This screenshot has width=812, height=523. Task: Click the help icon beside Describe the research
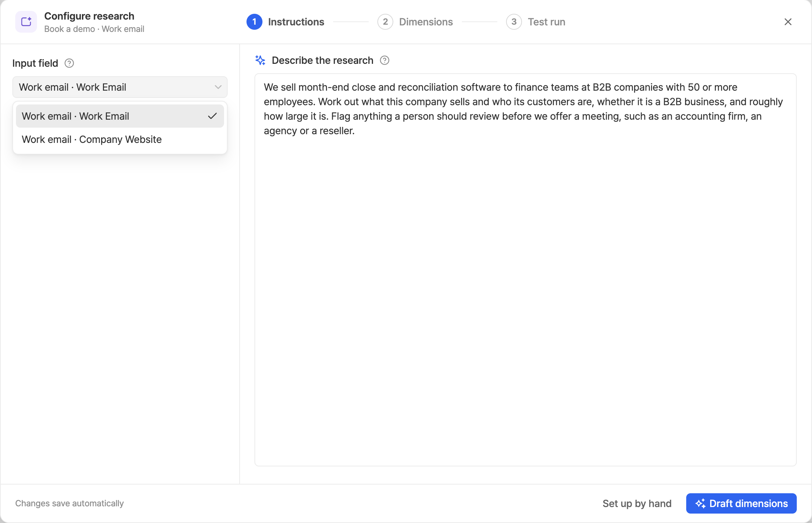[x=385, y=60]
